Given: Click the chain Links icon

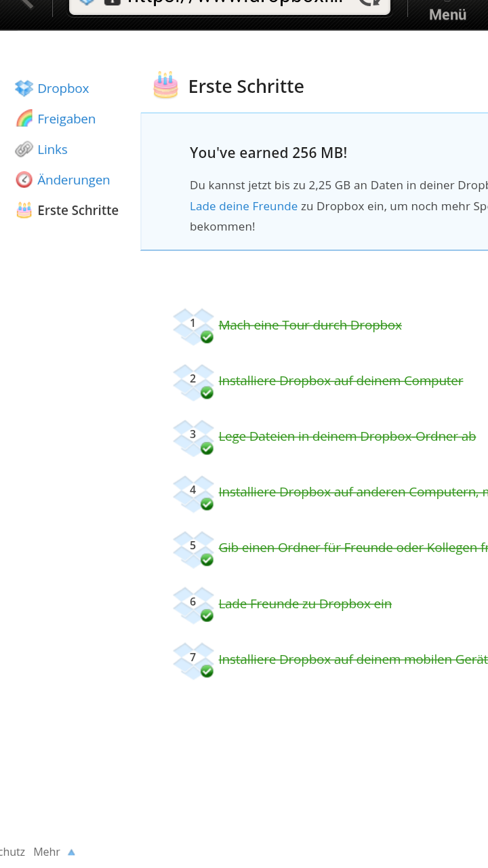Looking at the screenshot, I should (24, 149).
